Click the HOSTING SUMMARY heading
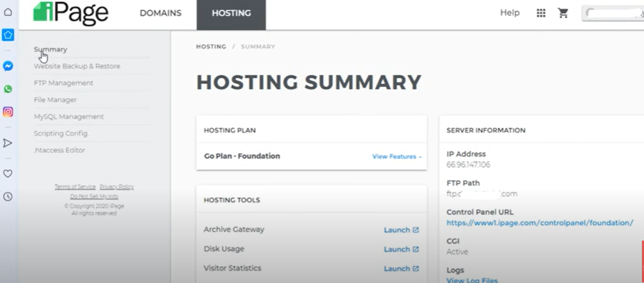Viewport: 644px width, 283px height. 309,82
